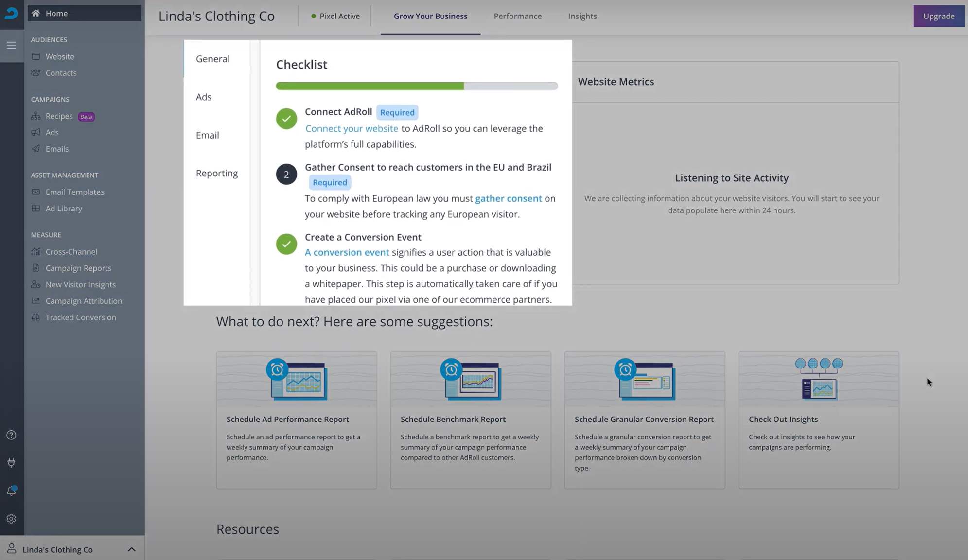Toggle the sidebar with the hamburger menu

11,45
